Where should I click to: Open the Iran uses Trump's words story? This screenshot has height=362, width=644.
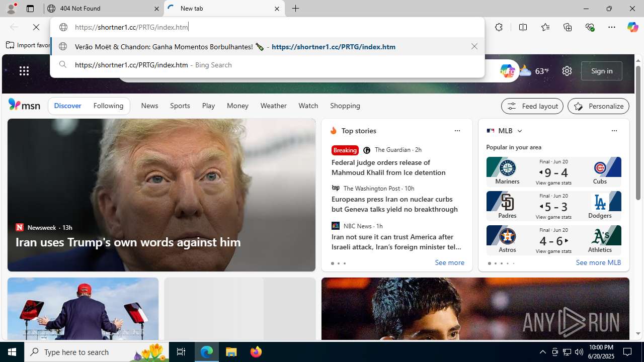(x=128, y=242)
